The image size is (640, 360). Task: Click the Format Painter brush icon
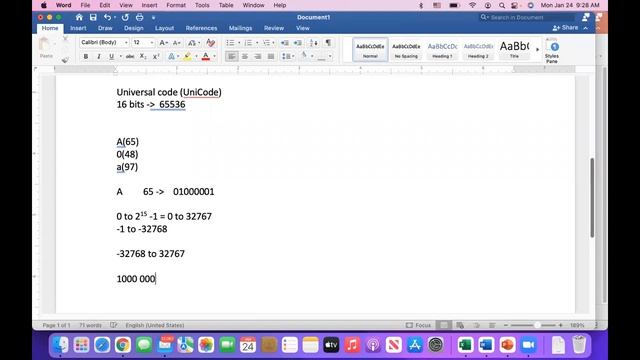[x=65, y=60]
